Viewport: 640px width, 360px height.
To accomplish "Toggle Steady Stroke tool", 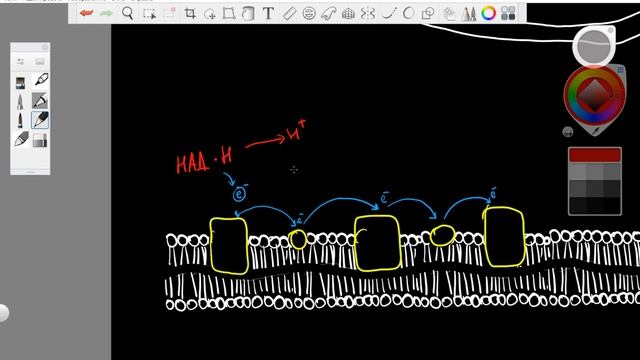I will [x=389, y=13].
